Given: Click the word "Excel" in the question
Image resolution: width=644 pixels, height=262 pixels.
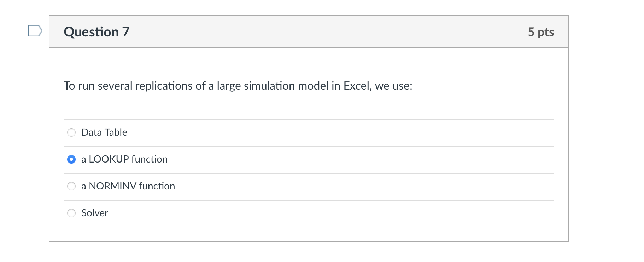Looking at the screenshot, I should tap(357, 86).
